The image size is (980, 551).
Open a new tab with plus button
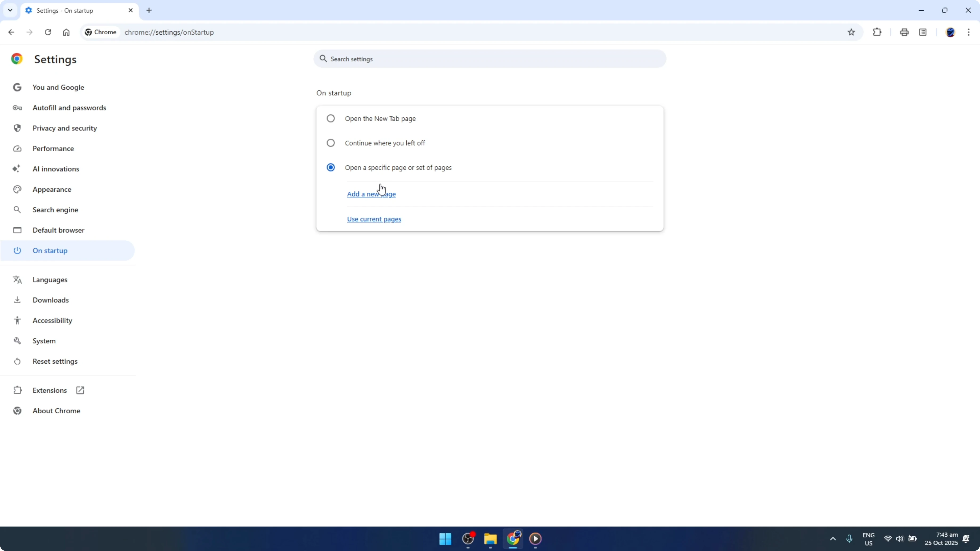[149, 10]
